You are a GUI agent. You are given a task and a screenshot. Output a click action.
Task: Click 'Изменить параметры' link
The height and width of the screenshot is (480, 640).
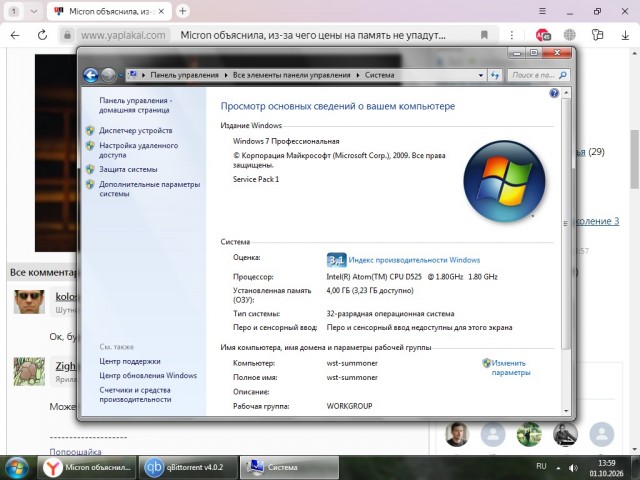coord(511,368)
